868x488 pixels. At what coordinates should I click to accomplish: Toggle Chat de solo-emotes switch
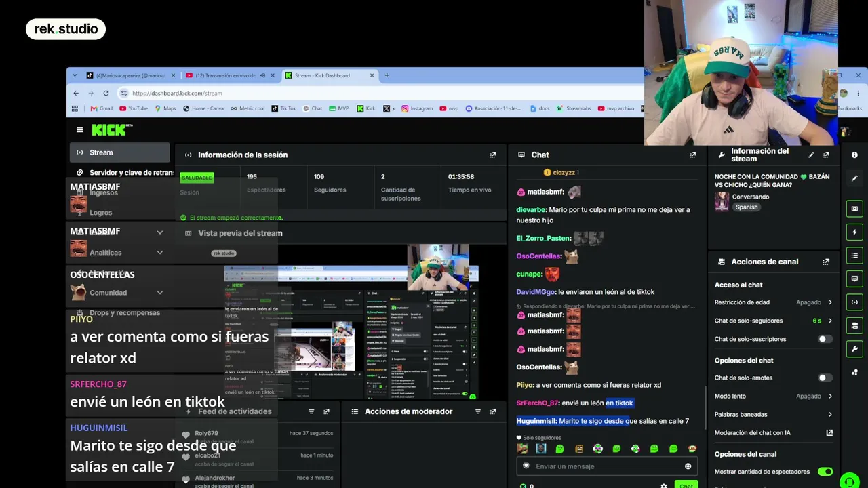[x=825, y=378]
